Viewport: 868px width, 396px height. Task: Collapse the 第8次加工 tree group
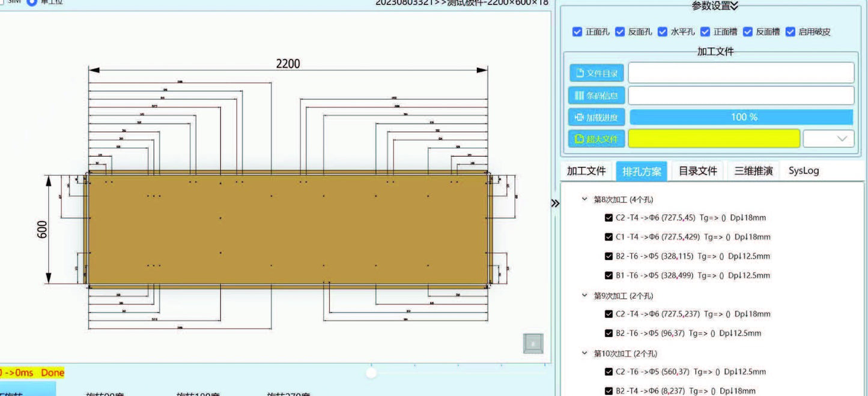tap(584, 199)
